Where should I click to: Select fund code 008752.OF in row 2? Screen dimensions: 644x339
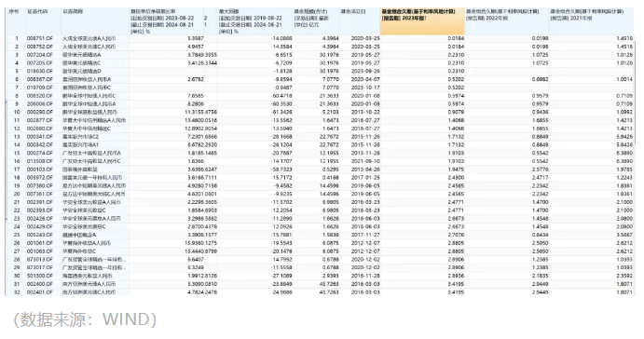pos(40,47)
